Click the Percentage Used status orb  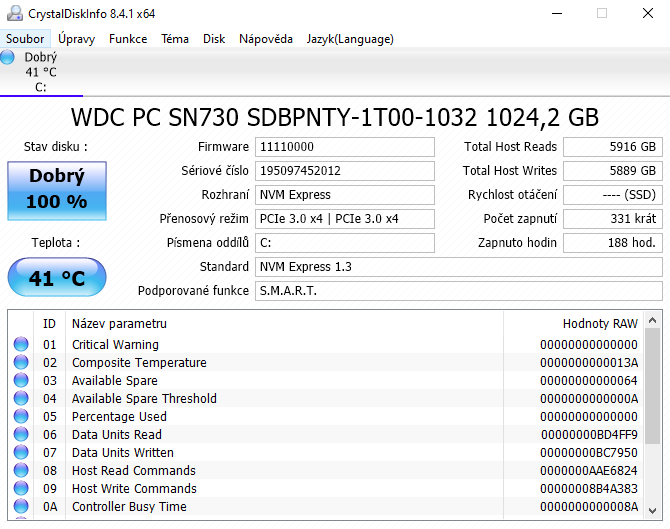click(x=21, y=417)
